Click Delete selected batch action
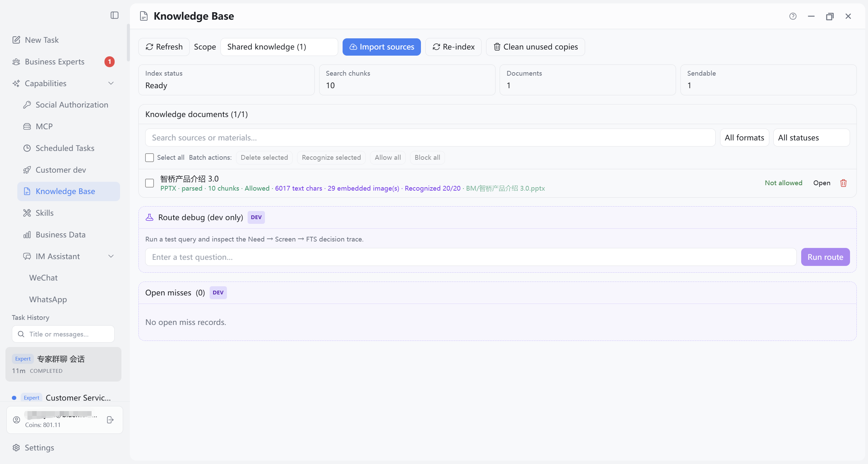This screenshot has height=464, width=868. [x=264, y=157]
